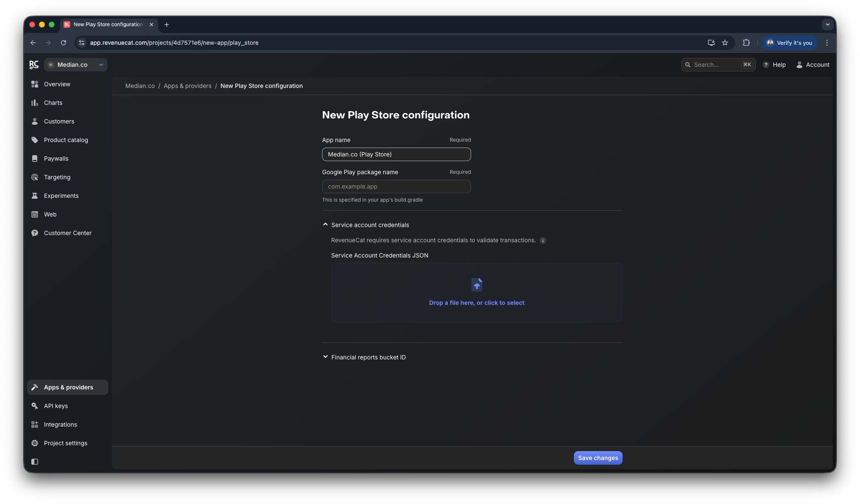
Task: Click the Search box in header
Action: pyautogui.click(x=716, y=65)
